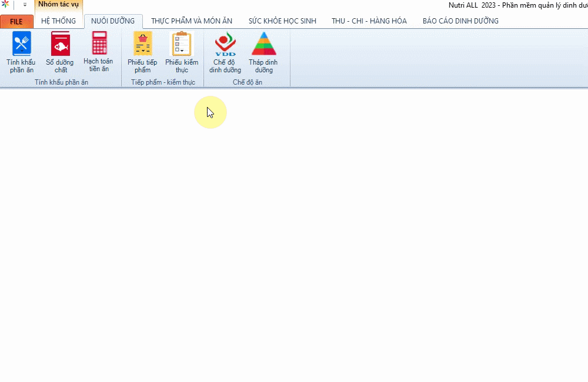Click the Nutri ALL application logo icon
Viewport: 588px width, 382px height.
(x=5, y=5)
